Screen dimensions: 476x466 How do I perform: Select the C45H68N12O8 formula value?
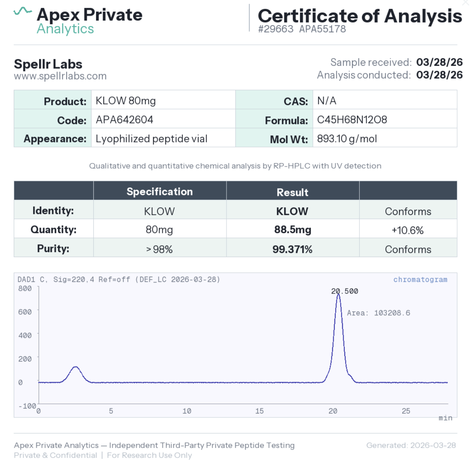[352, 120]
